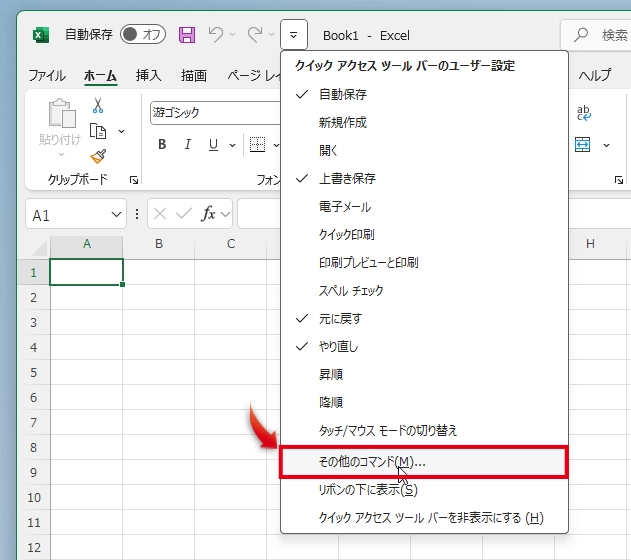Click the Excel app logo icon
The width and height of the screenshot is (631, 560).
(41, 35)
